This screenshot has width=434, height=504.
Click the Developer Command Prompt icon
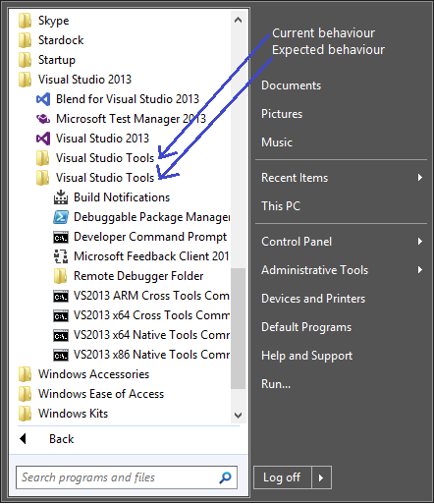(x=61, y=237)
